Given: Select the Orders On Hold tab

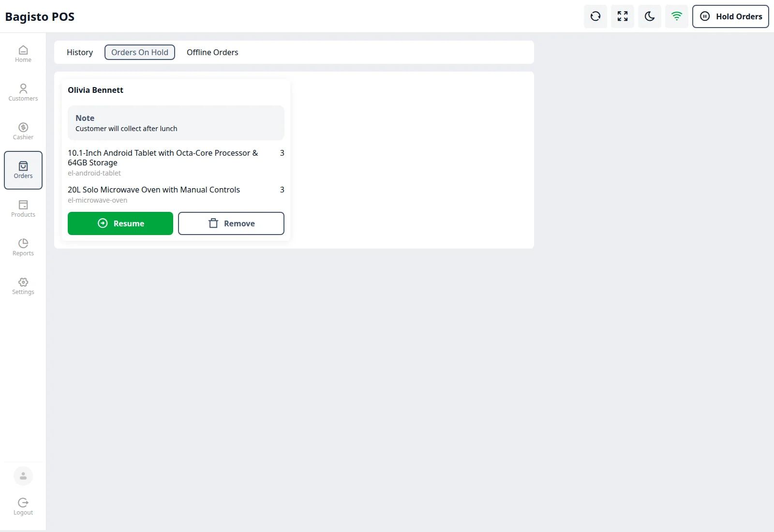Looking at the screenshot, I should (140, 52).
